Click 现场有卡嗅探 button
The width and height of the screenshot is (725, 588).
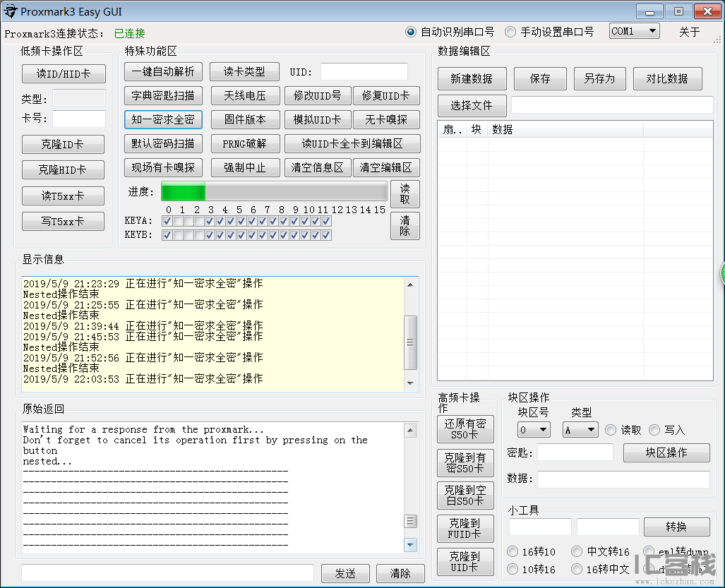(x=163, y=168)
